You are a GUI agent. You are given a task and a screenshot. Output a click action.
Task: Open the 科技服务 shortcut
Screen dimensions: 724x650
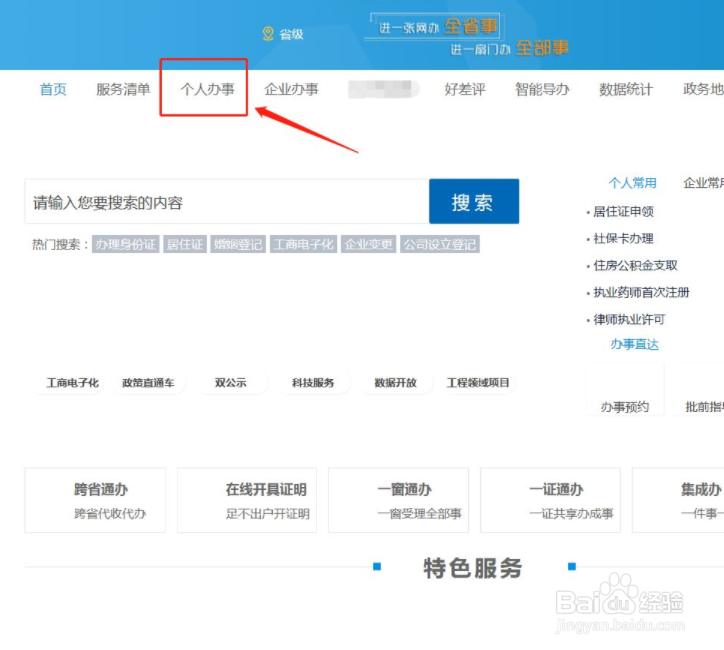[x=313, y=383]
